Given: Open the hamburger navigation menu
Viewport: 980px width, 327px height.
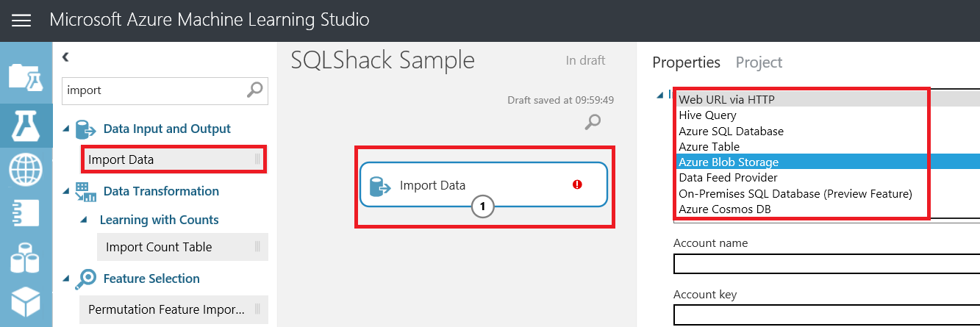Looking at the screenshot, I should click(21, 20).
